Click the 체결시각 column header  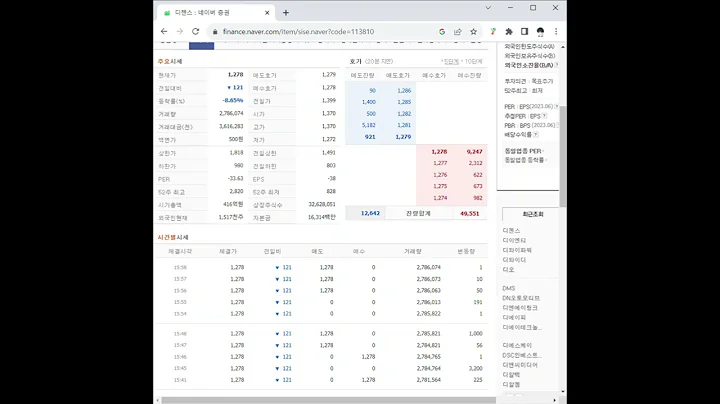(x=180, y=252)
